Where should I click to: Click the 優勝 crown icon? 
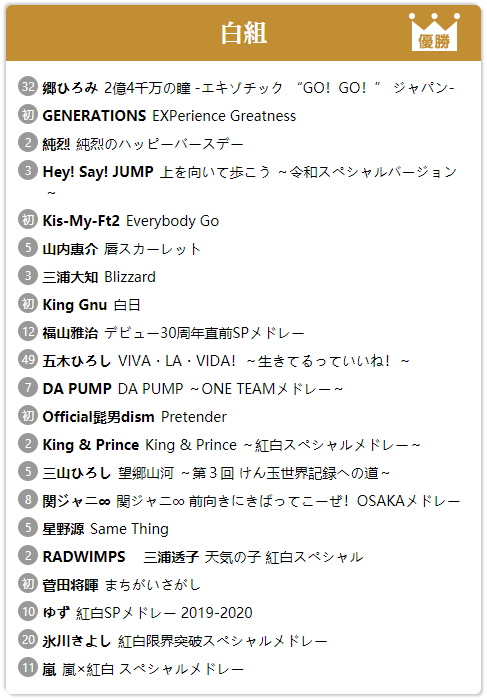click(434, 31)
